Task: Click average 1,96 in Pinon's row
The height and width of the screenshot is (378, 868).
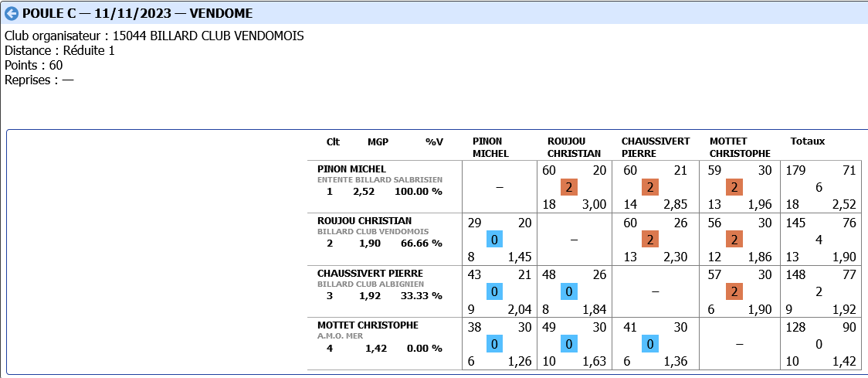Action: (x=760, y=205)
